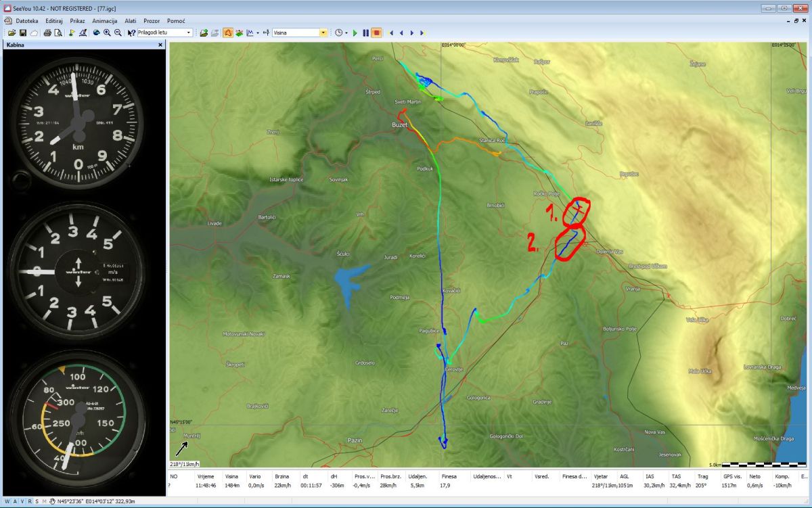Image resolution: width=812 pixels, height=508 pixels.
Task: Open the Prikaz menu
Action: (x=77, y=21)
